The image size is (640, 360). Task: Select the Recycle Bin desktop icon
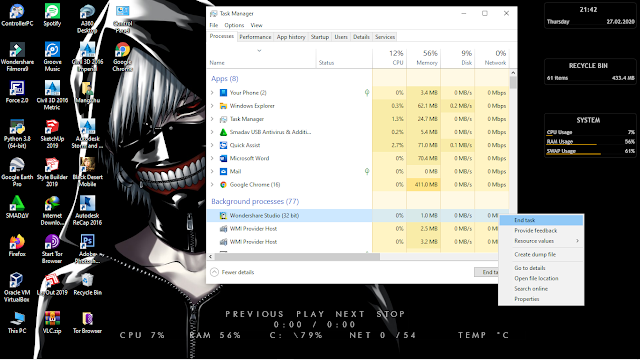point(87,284)
